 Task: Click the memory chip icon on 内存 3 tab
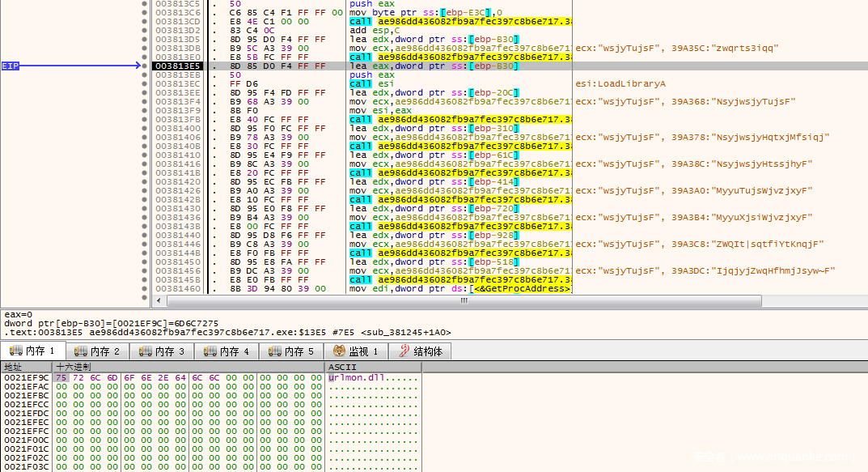pos(145,351)
